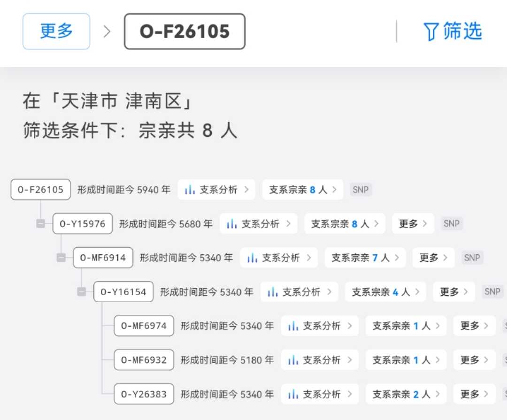Open 支系分析 chart icon for O-F26105
Screen dimensions: 507x420
coord(190,190)
